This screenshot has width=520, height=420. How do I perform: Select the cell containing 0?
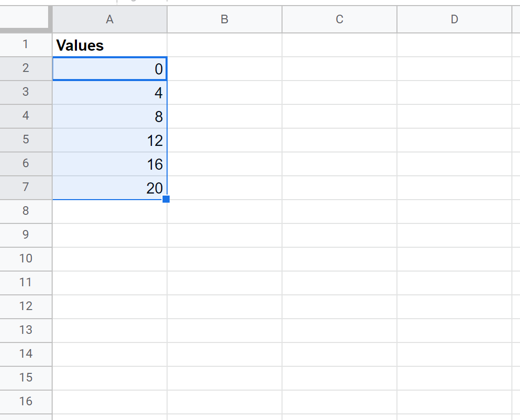click(x=109, y=69)
